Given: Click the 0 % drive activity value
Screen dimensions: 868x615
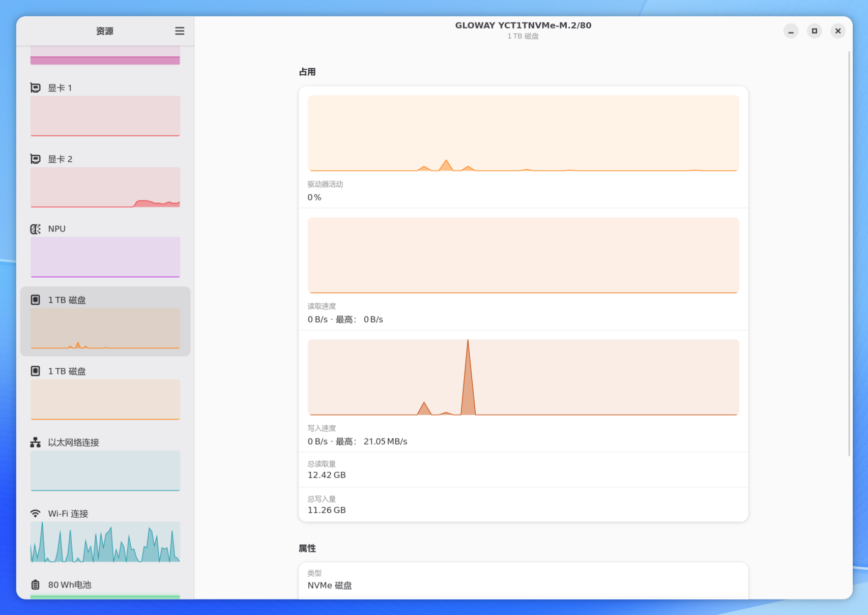Looking at the screenshot, I should pos(314,197).
